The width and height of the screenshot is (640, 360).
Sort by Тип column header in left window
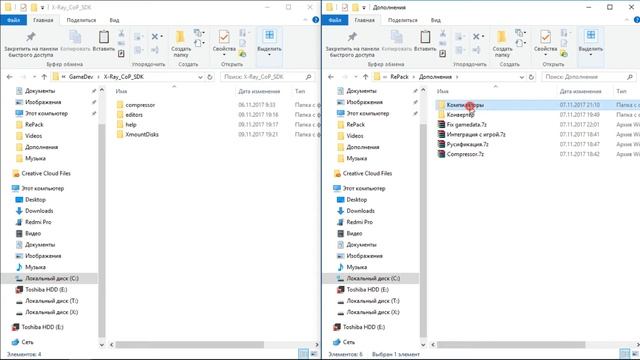[x=300, y=91]
